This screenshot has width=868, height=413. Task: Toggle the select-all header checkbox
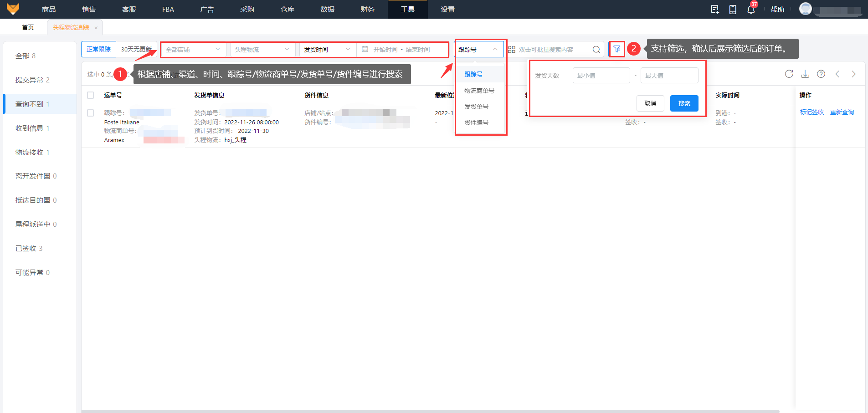(91, 95)
